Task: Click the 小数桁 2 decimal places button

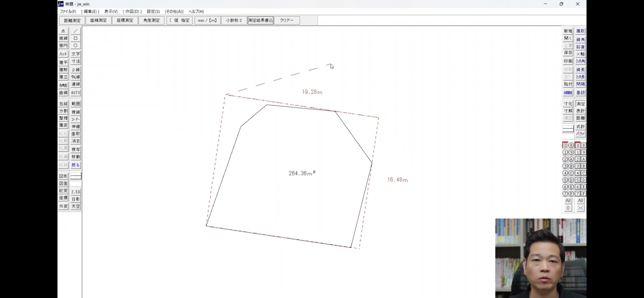Action: pyautogui.click(x=234, y=20)
